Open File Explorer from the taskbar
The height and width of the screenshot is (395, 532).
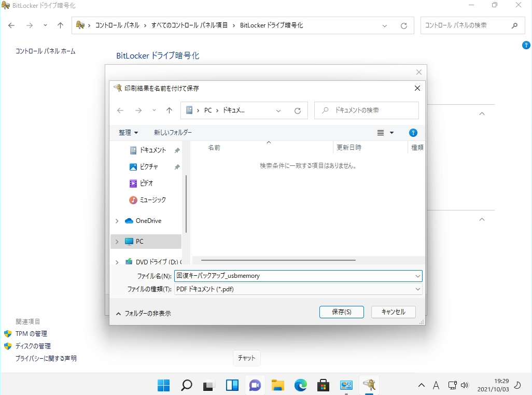(277, 385)
